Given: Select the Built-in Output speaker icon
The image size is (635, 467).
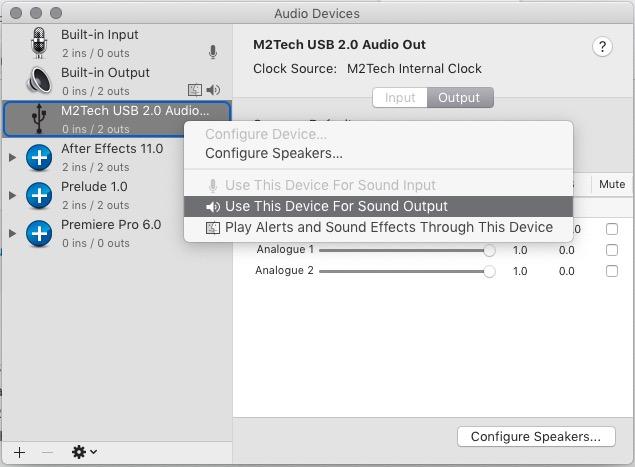Looking at the screenshot, I should 39,80.
